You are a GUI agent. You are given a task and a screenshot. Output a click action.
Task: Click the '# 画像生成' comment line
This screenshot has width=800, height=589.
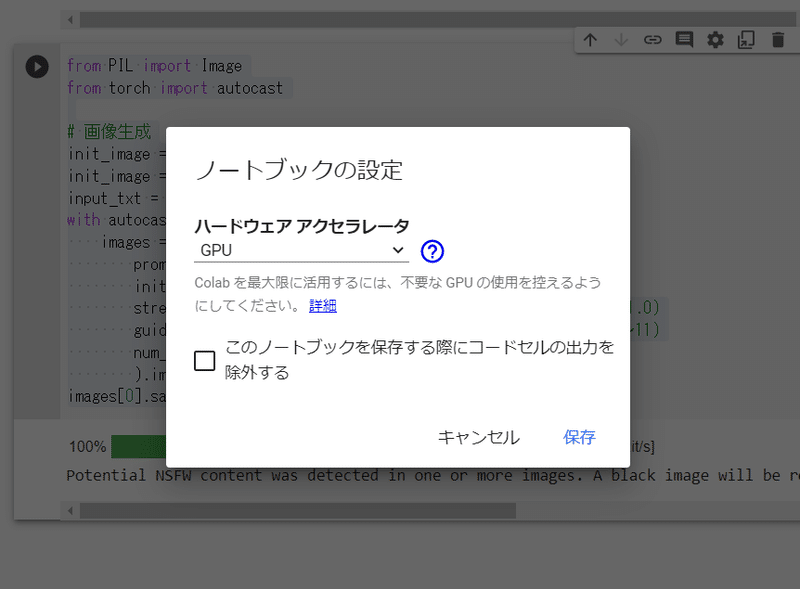coord(109,132)
